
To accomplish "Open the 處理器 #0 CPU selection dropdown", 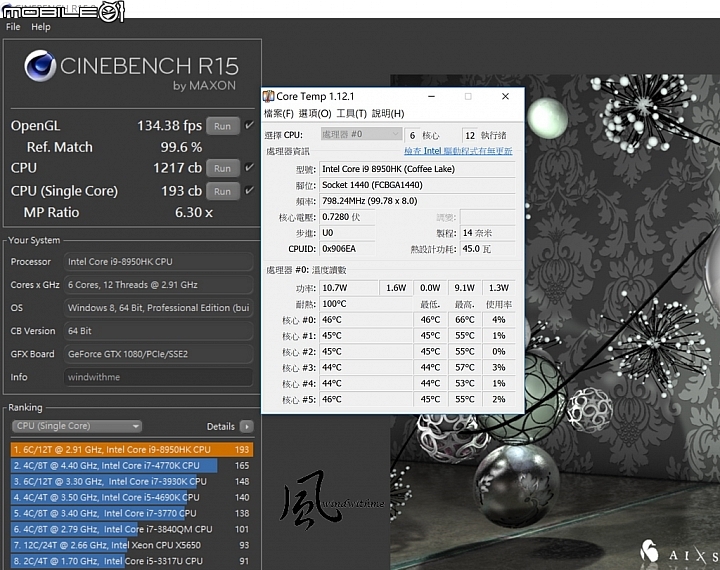I will 361,135.
